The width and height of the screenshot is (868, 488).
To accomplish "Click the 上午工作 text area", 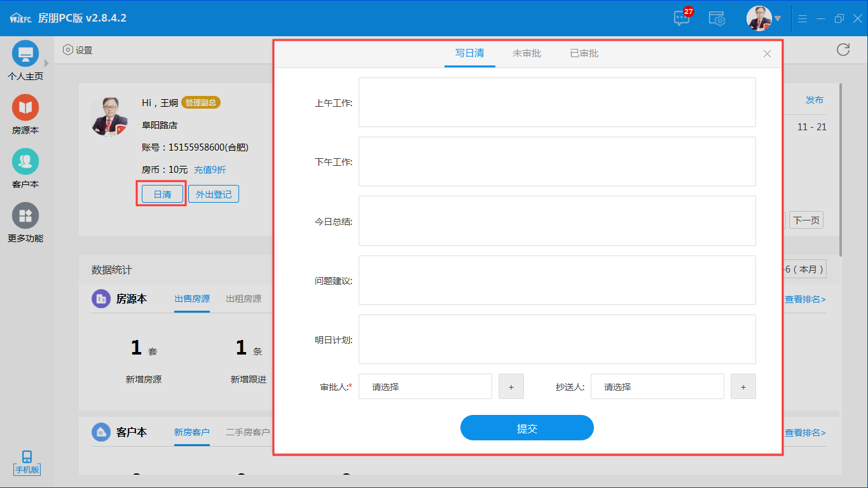I will pos(557,102).
